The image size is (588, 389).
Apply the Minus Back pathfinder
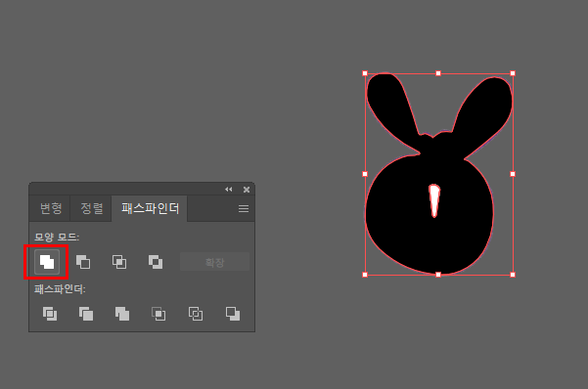click(x=233, y=314)
